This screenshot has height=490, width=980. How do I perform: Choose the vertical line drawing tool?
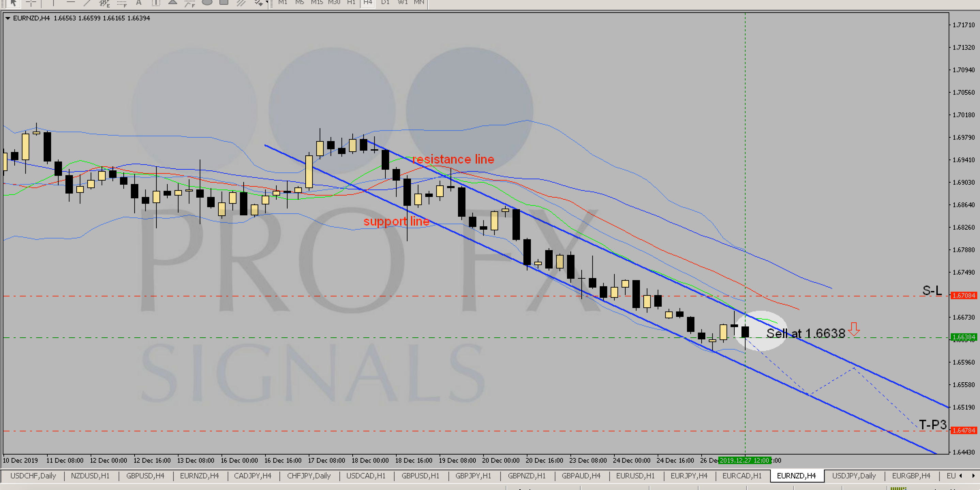(x=53, y=3)
